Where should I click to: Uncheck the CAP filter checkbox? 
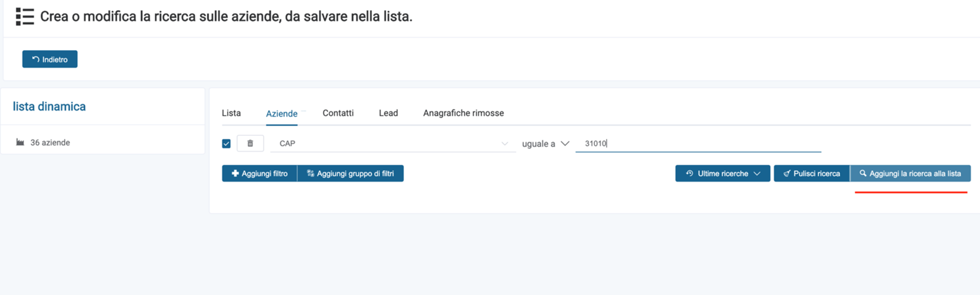click(226, 144)
